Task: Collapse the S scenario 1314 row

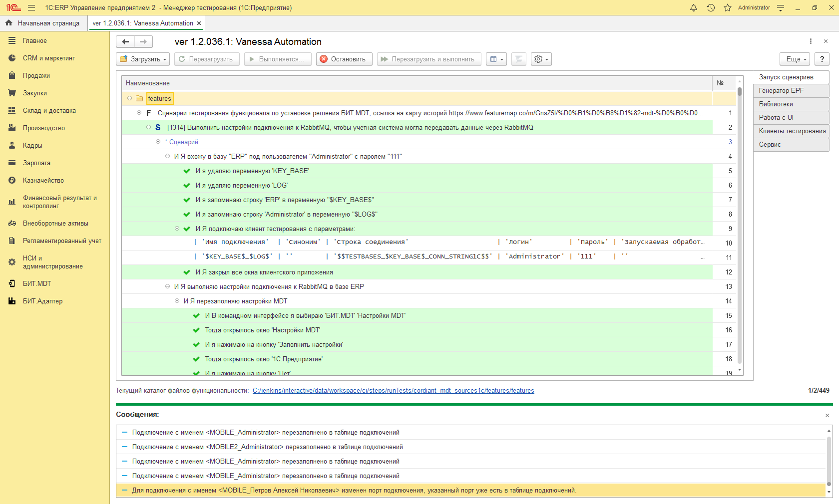Action: [x=148, y=127]
